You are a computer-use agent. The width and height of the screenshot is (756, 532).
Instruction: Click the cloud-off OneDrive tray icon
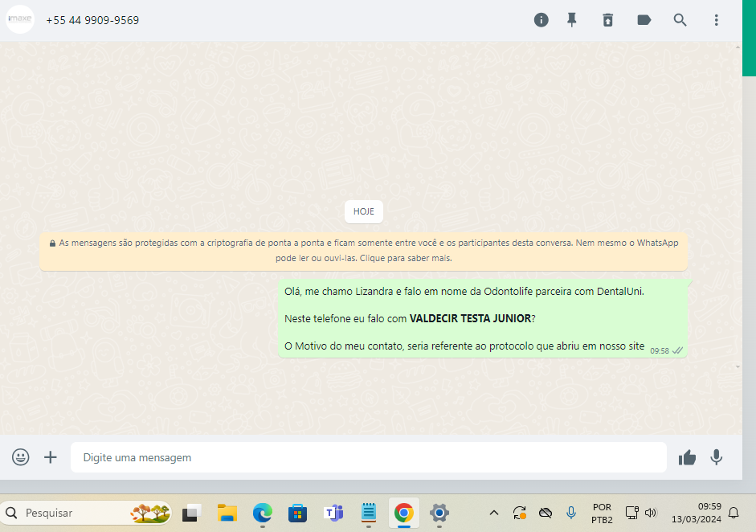546,513
